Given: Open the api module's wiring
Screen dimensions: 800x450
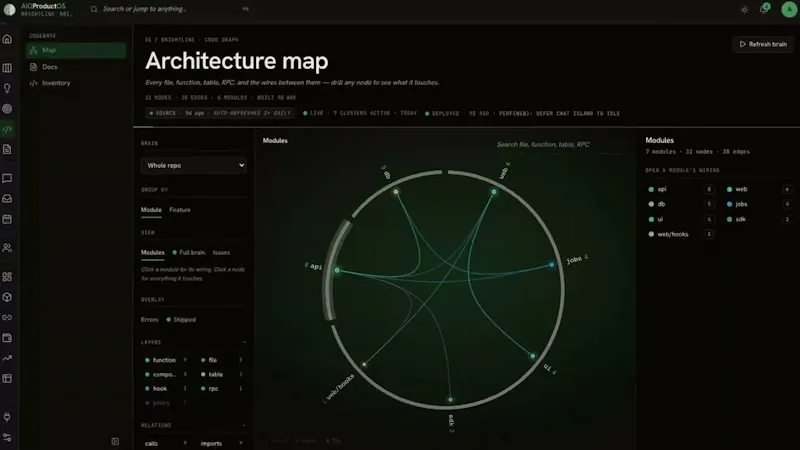Looking at the screenshot, I should [x=680, y=189].
